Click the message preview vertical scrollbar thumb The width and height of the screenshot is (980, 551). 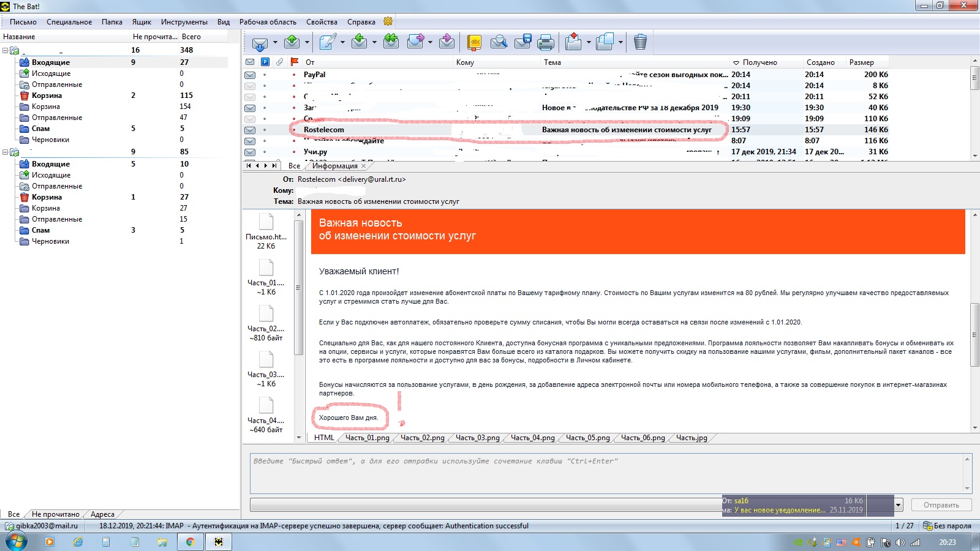pyautogui.click(x=974, y=334)
